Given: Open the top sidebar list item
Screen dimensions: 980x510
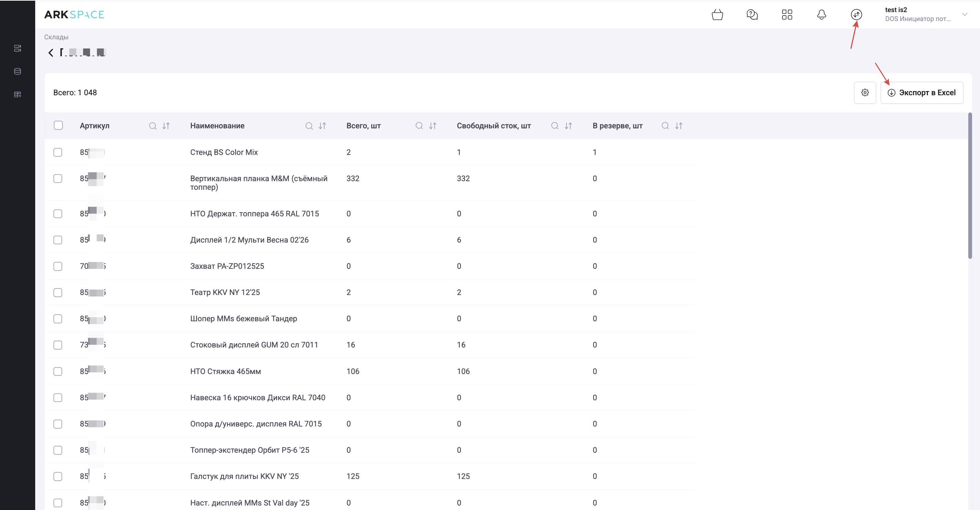Looking at the screenshot, I should pos(18,48).
